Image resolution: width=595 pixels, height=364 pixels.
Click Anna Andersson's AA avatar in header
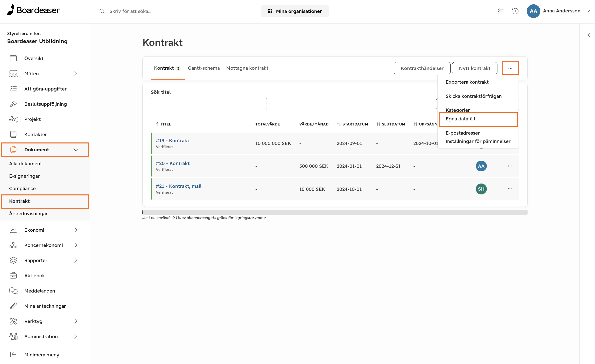point(533,11)
